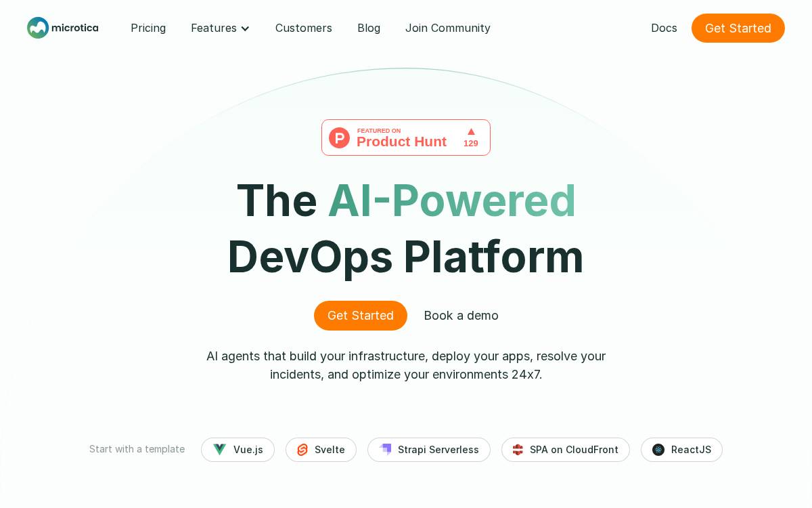Click the hero Get Started button
812x508 pixels.
coord(361,316)
